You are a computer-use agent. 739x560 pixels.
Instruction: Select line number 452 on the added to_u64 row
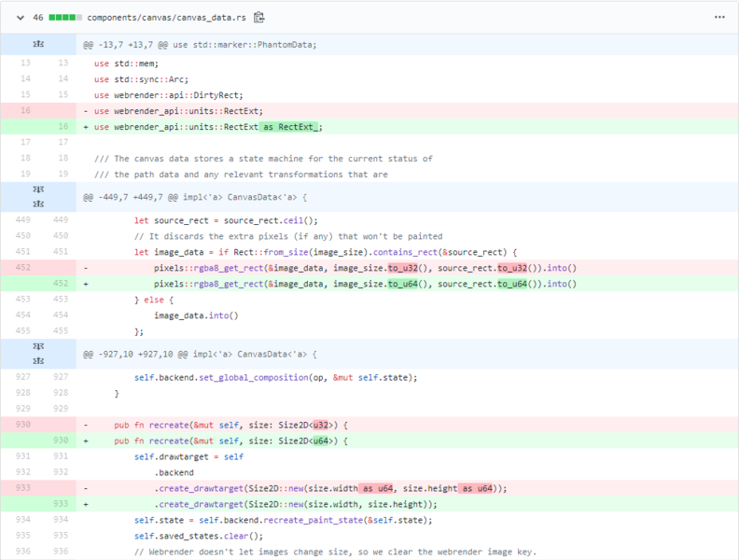point(61,284)
